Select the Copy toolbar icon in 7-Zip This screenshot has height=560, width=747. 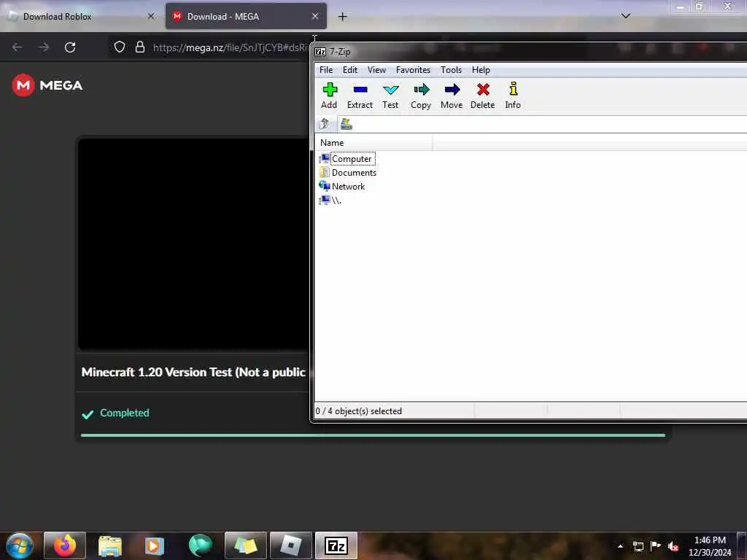421,96
